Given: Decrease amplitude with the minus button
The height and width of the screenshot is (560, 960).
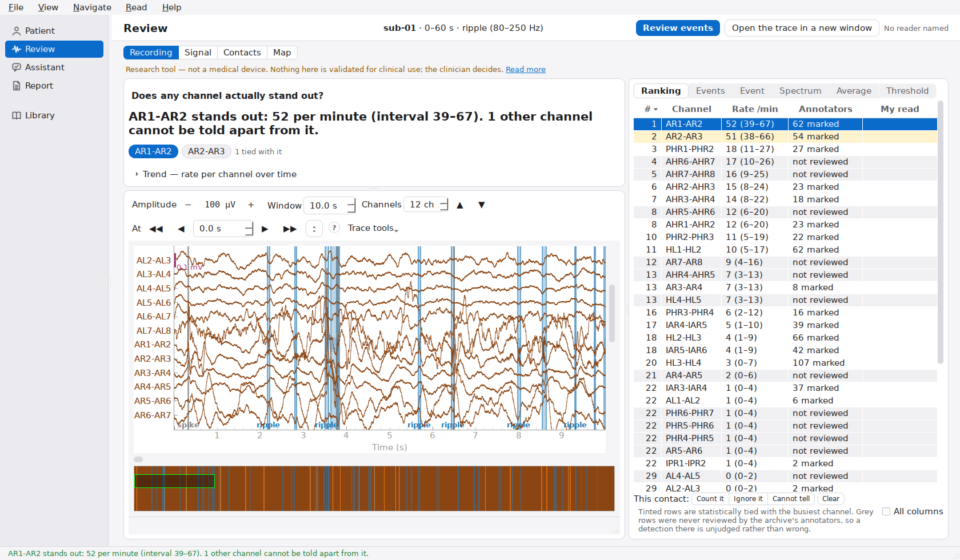Looking at the screenshot, I should tap(188, 205).
